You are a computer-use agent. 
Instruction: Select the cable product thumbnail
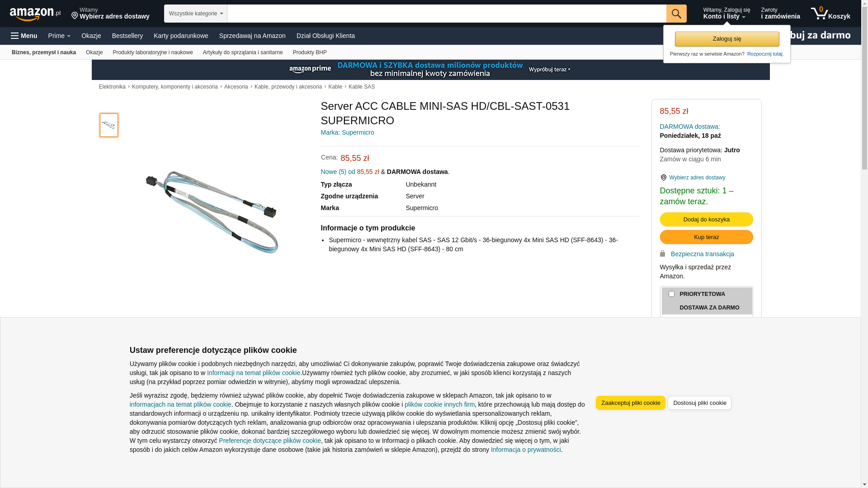tap(109, 125)
